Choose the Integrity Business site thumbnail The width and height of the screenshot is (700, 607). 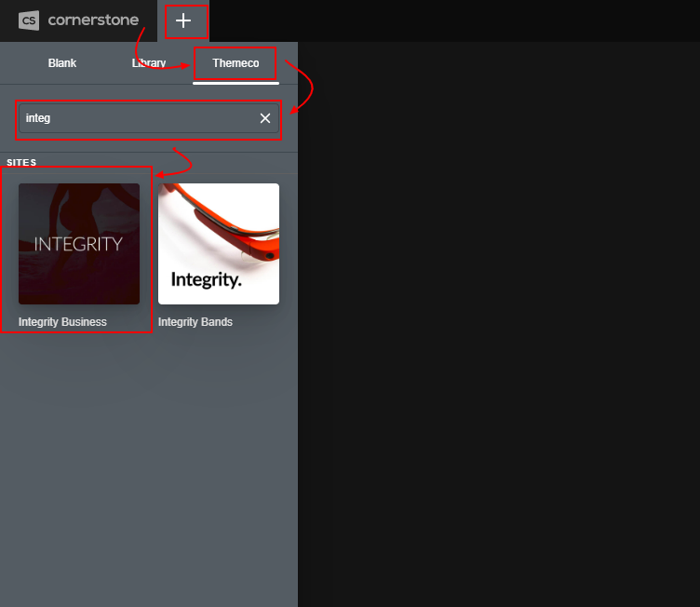pos(79,244)
